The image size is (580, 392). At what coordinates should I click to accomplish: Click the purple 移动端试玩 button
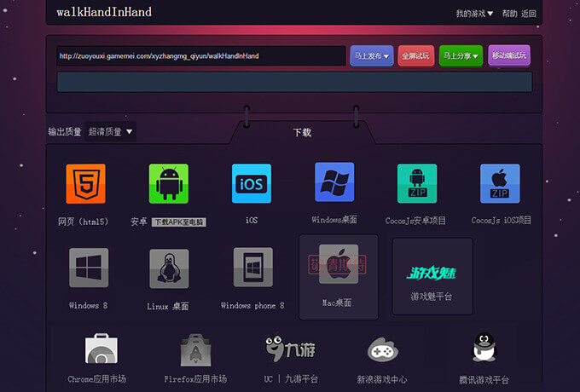point(509,55)
